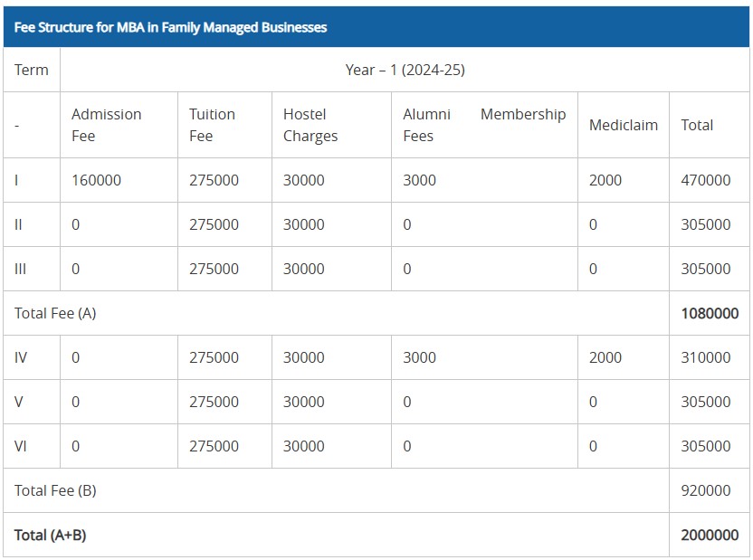Select the Term header cell
753x560 pixels.
click(32, 70)
